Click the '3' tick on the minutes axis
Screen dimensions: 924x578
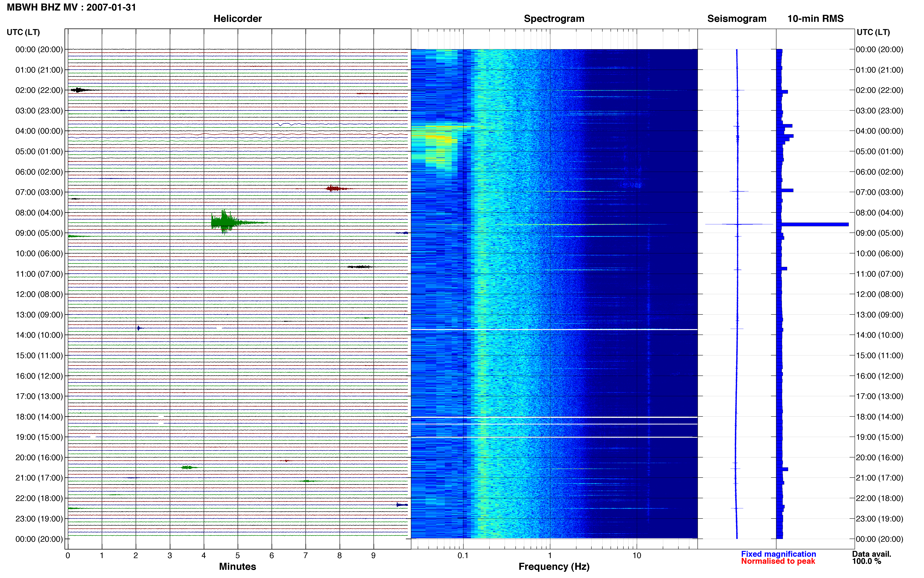(x=170, y=555)
